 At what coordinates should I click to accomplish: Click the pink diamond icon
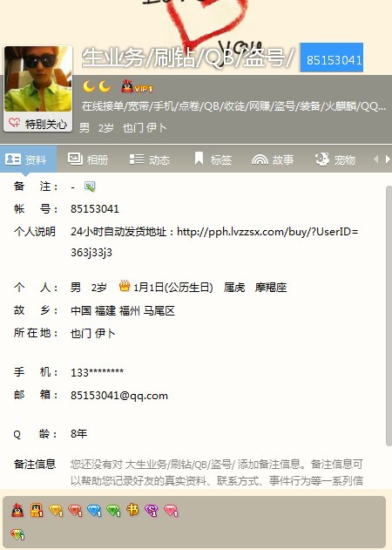pyautogui.click(x=171, y=511)
